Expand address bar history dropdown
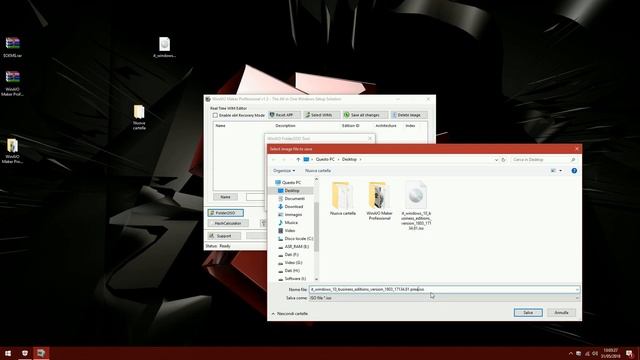Screen dimensions: 640x360 click(496, 160)
